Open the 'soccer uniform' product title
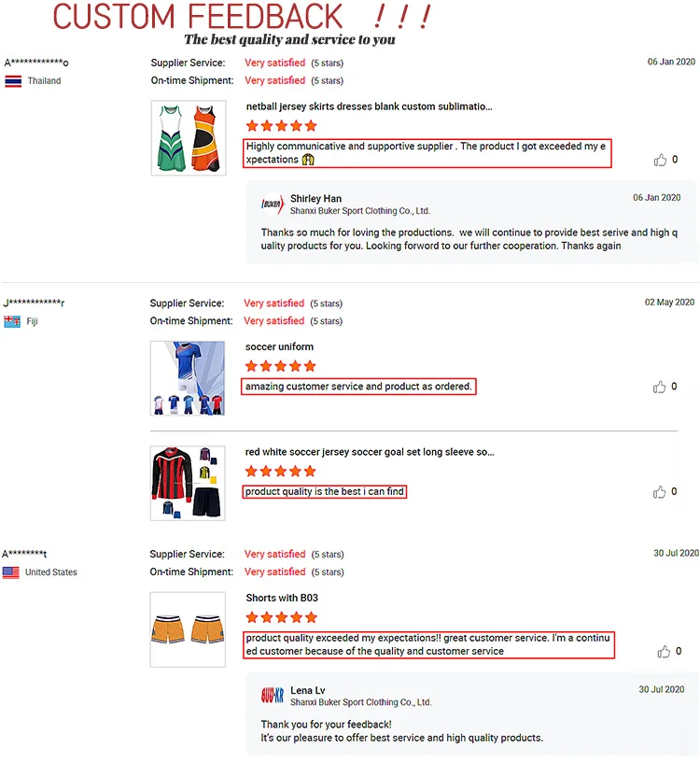The image size is (700, 776). coord(279,347)
